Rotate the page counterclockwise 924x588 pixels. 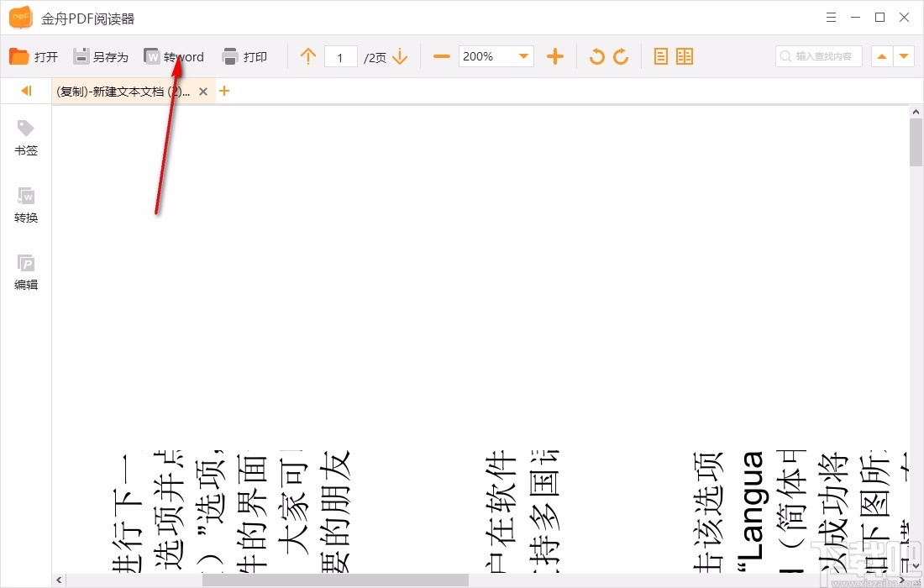point(596,56)
